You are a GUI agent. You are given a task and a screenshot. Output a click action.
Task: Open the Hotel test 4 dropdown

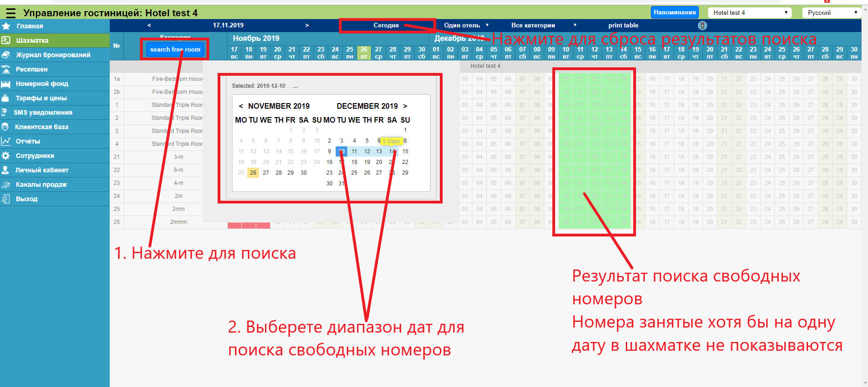coord(749,13)
